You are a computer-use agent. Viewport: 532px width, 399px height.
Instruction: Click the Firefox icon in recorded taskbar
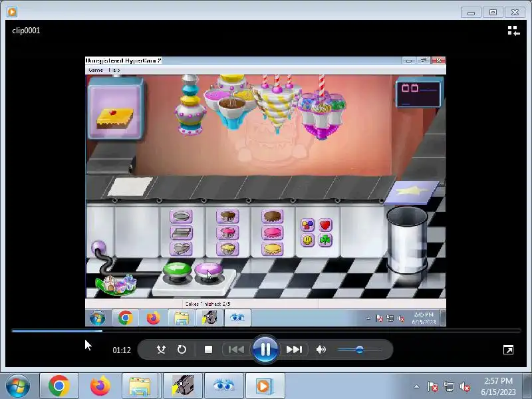154,318
